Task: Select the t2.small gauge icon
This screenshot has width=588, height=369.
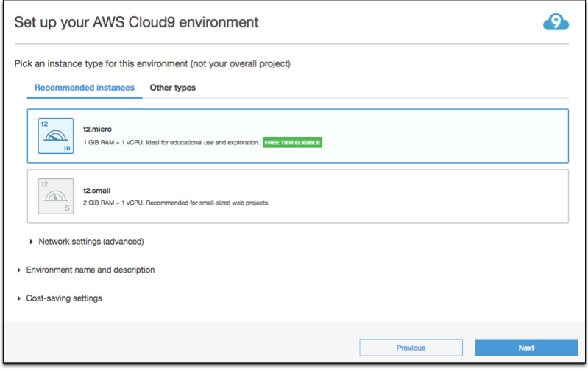Action: 56,196
